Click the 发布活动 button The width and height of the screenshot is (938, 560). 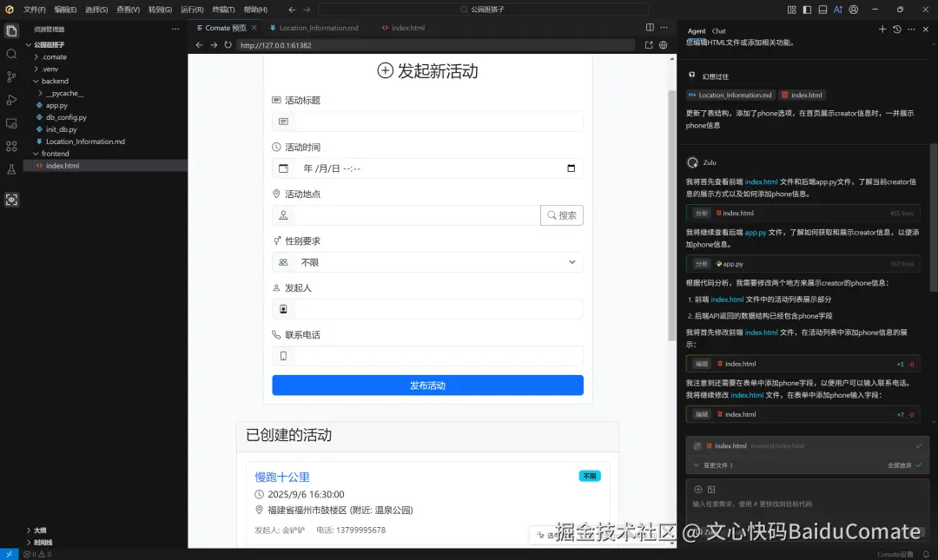(x=427, y=385)
